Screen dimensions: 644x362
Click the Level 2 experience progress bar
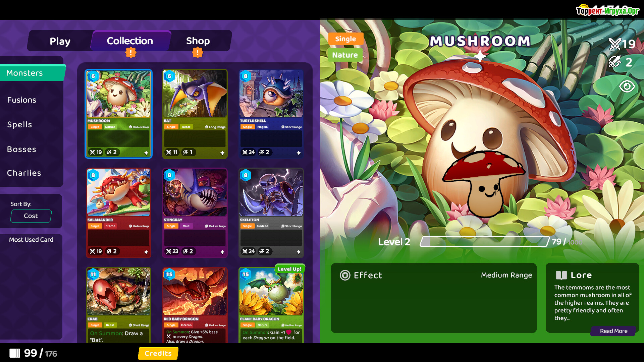click(484, 241)
